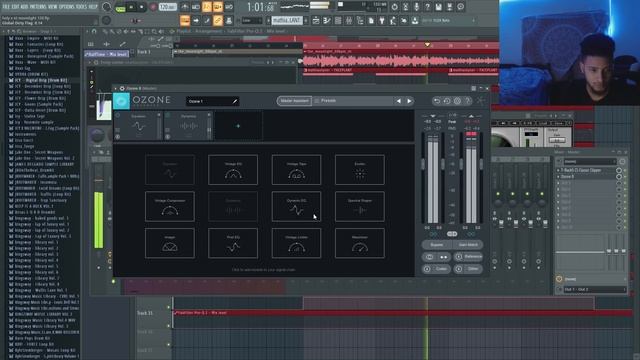Screen dimensions: 640x360
Task: Click the Codec button
Action: tap(441, 269)
